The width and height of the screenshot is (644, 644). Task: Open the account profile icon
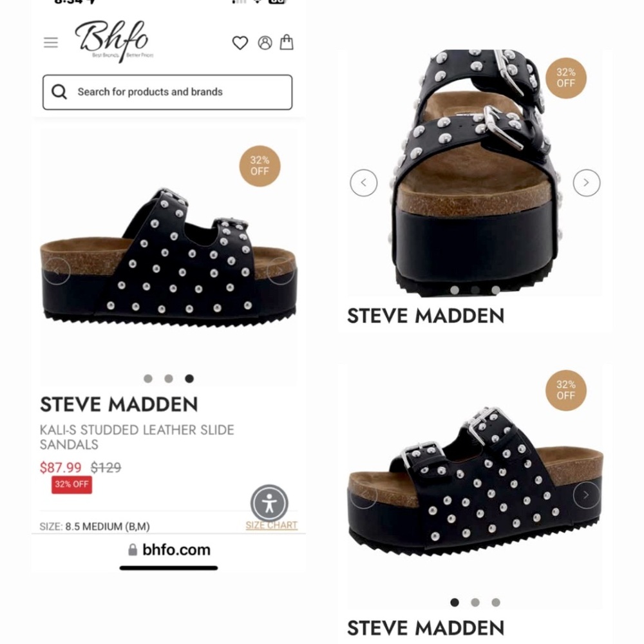(x=265, y=43)
